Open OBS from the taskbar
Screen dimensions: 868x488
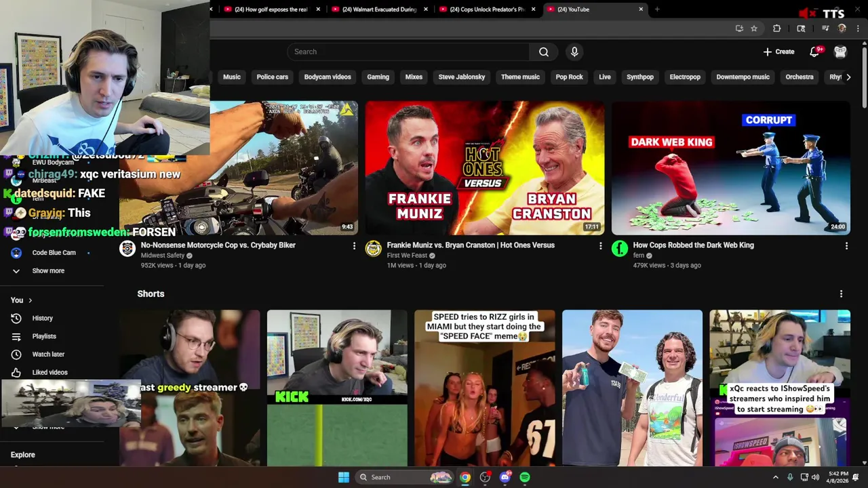(485, 477)
